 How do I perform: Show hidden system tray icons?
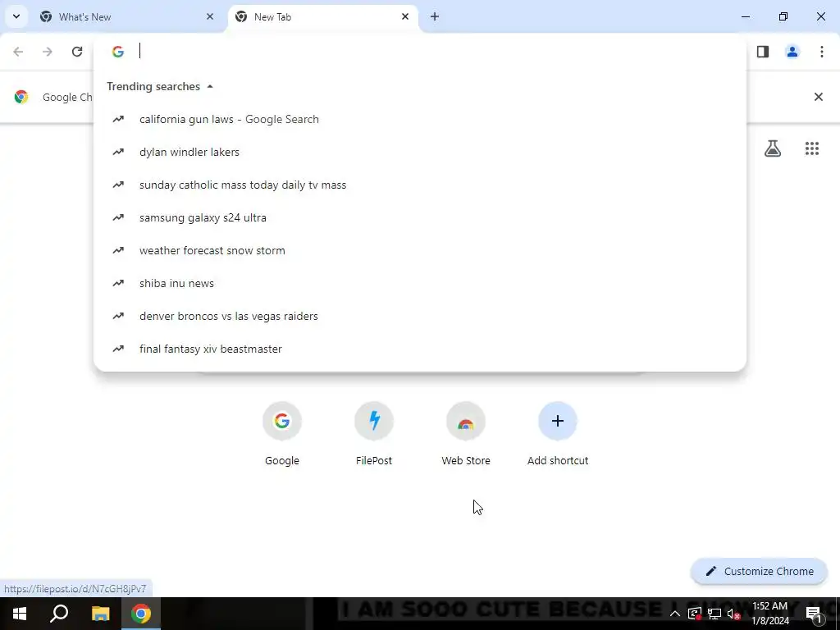(x=675, y=614)
